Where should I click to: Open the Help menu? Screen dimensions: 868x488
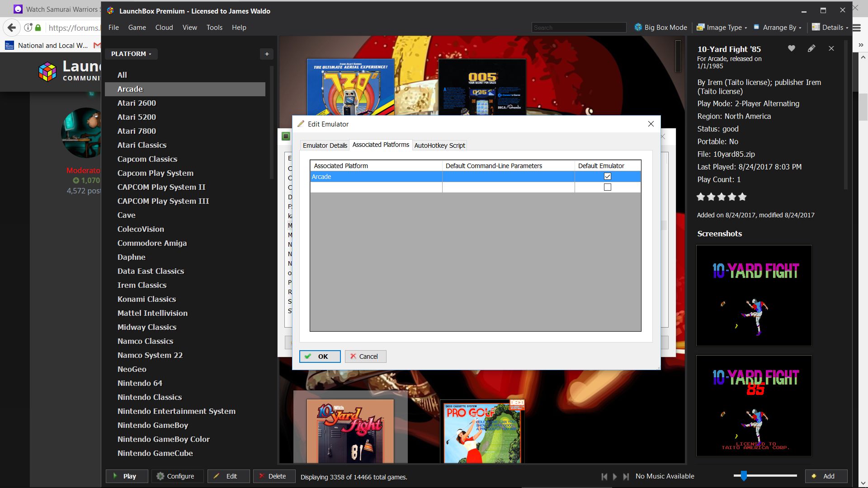pos(239,28)
